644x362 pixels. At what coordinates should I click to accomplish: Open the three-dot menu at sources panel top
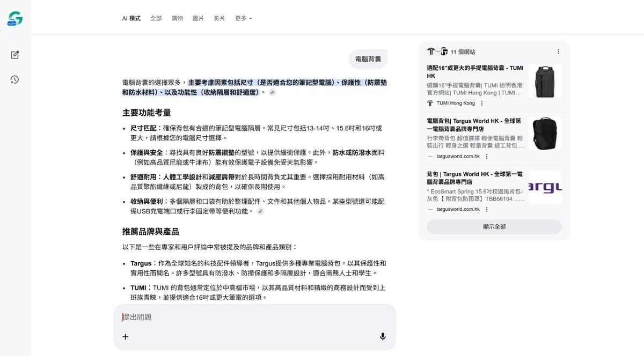coord(559,51)
